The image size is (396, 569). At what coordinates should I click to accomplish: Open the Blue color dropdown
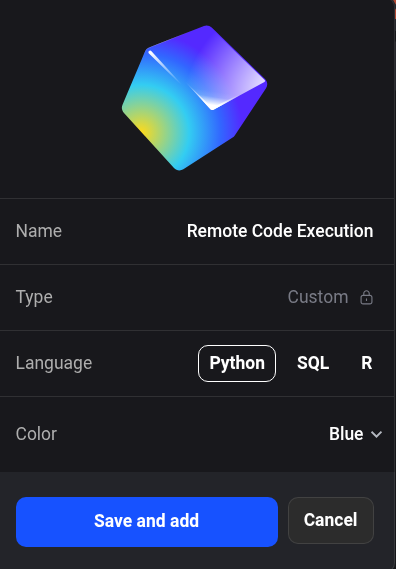[355, 434]
